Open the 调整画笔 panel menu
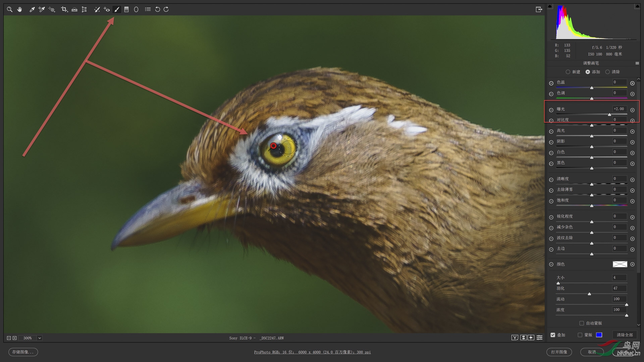644x362 pixels. pos(637,63)
